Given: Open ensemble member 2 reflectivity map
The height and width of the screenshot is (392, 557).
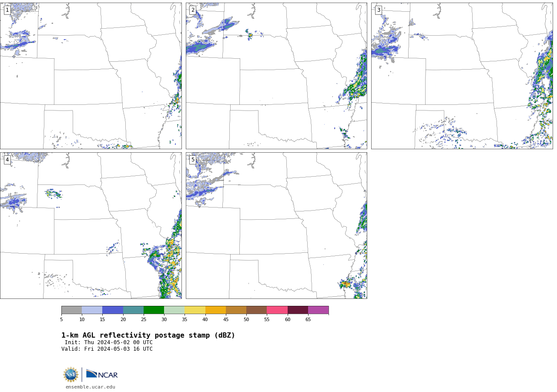Looking at the screenshot, I should point(276,76).
